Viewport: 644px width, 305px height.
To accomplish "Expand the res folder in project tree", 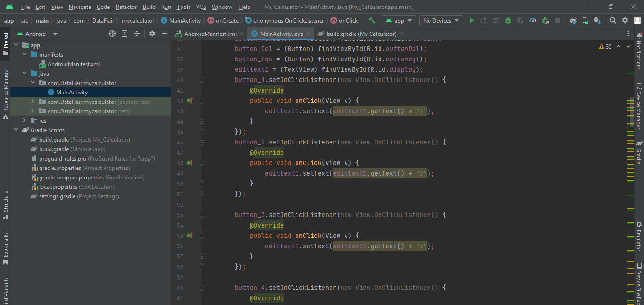I will (x=24, y=121).
